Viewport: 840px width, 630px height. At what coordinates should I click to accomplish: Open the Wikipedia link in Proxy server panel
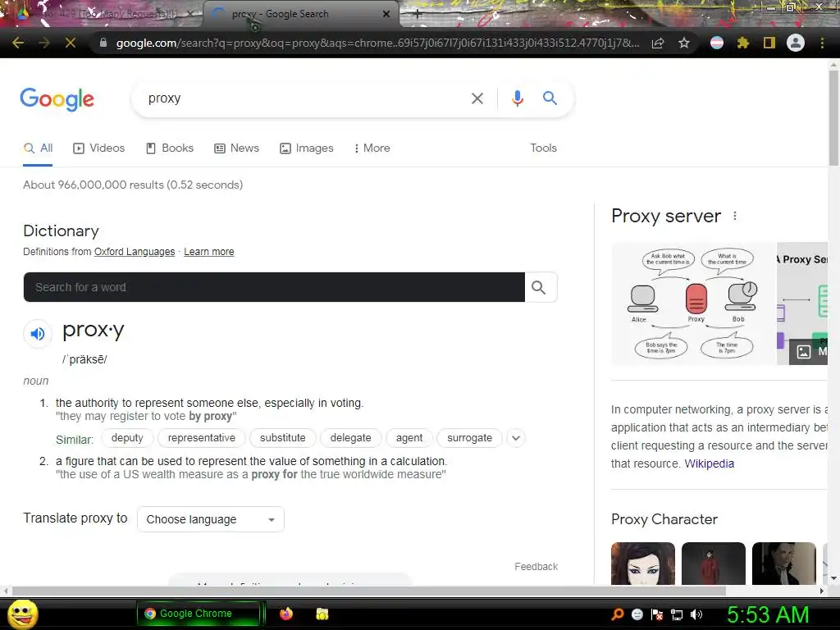[x=710, y=463]
